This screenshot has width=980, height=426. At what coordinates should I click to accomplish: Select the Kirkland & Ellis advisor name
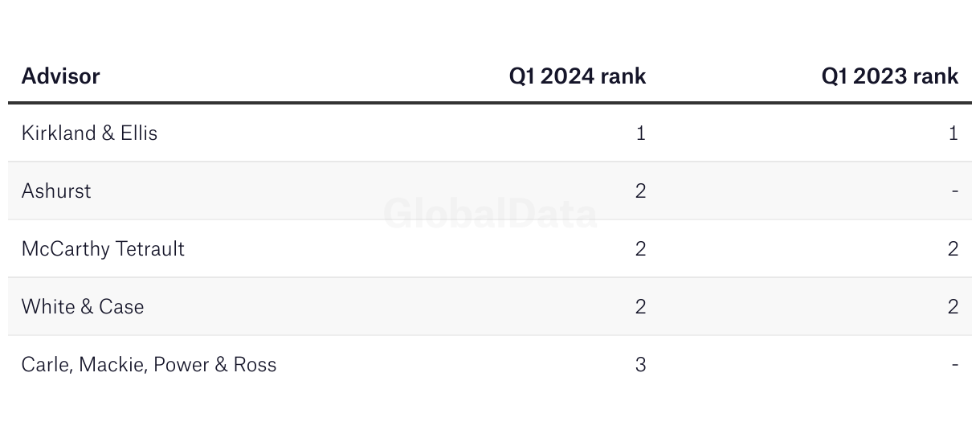click(89, 133)
